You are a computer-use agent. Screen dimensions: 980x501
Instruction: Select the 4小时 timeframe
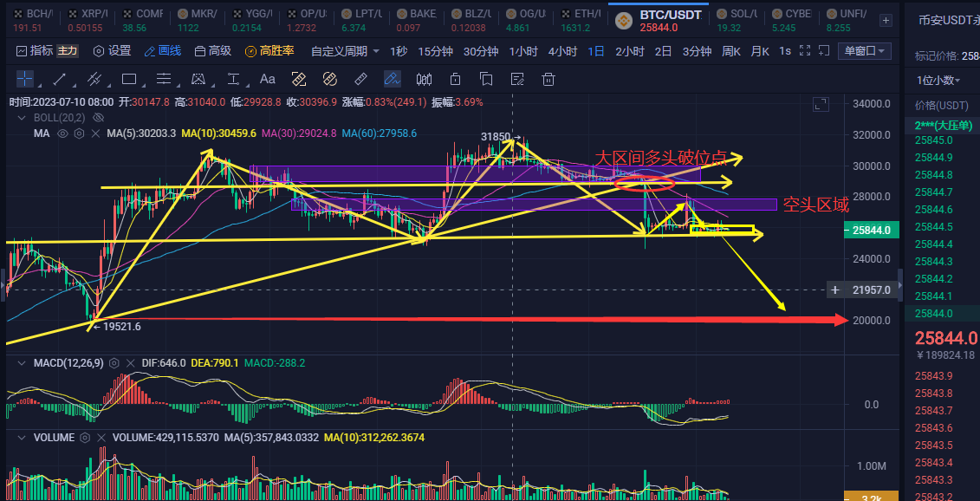click(562, 51)
